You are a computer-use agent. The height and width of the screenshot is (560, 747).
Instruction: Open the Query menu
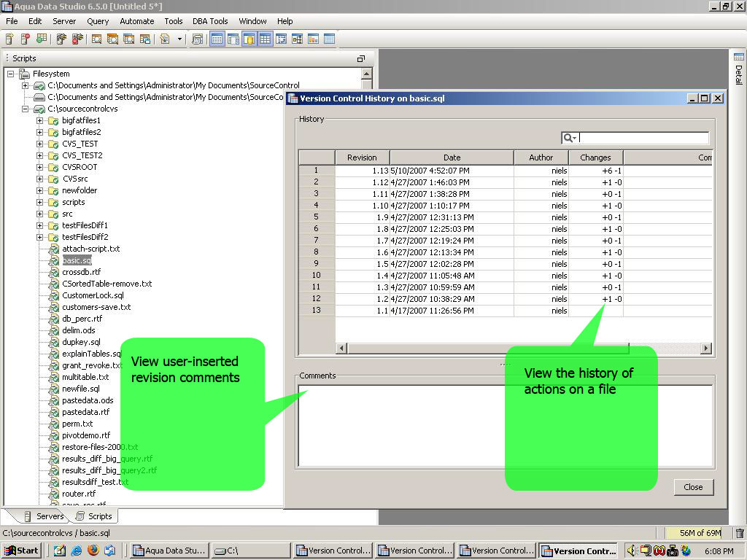98,21
